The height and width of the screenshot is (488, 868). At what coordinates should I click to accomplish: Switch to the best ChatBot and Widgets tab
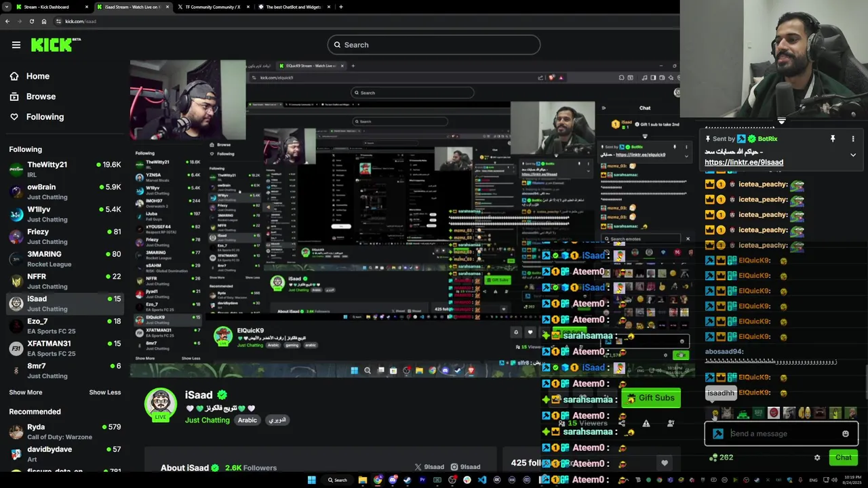(294, 7)
